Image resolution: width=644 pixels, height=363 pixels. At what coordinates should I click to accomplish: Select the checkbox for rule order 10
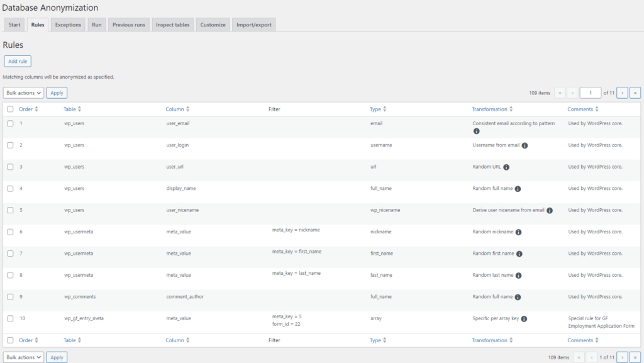[x=10, y=319]
